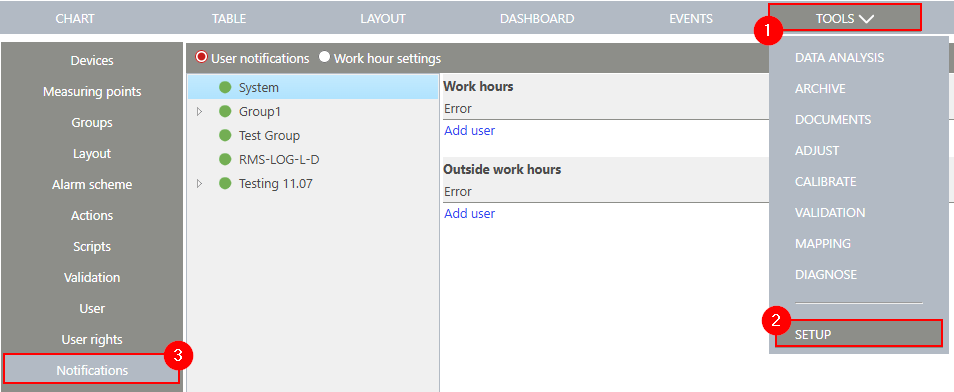The height and width of the screenshot is (392, 954).
Task: Select the Work hour settings radio button
Action: click(324, 57)
